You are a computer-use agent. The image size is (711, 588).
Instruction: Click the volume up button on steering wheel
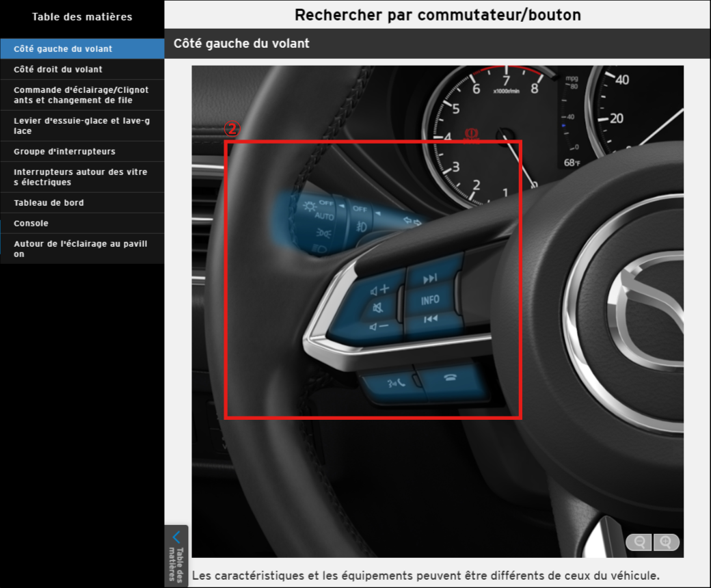(379, 289)
